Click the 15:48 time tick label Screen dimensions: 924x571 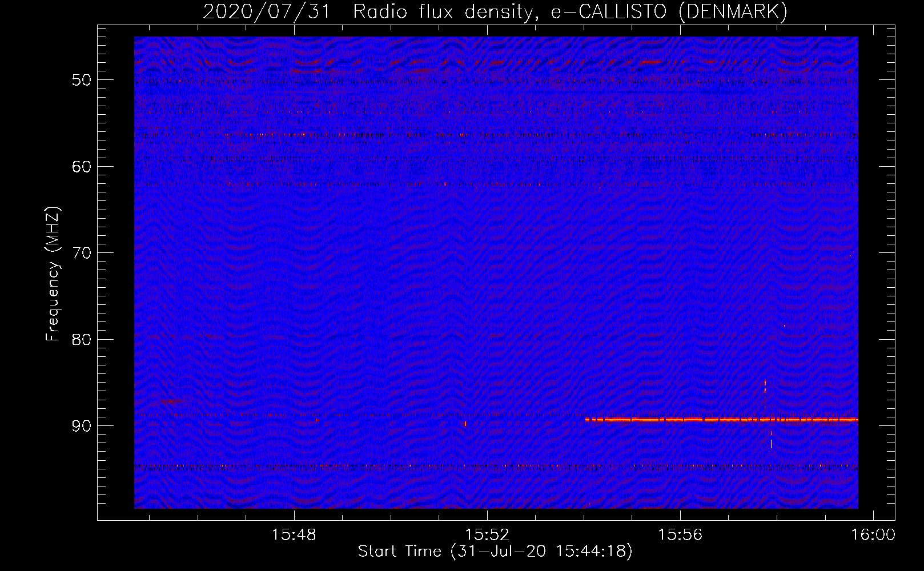[x=294, y=535]
